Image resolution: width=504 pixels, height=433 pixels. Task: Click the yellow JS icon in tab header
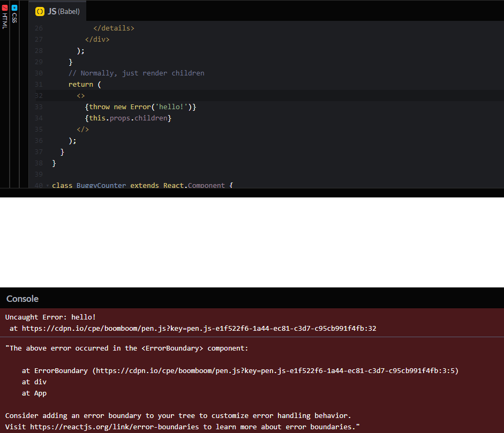coord(40,12)
